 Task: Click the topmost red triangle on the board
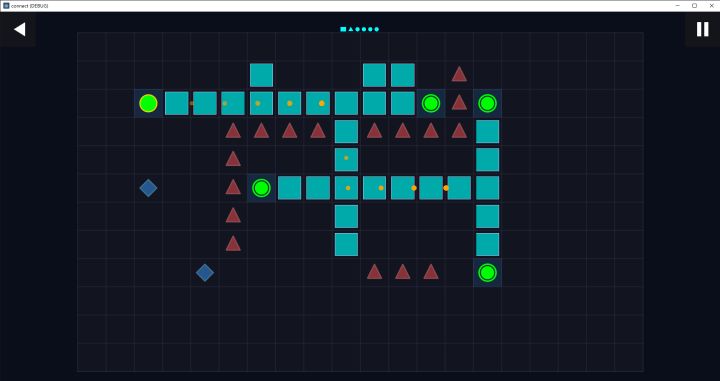(459, 74)
